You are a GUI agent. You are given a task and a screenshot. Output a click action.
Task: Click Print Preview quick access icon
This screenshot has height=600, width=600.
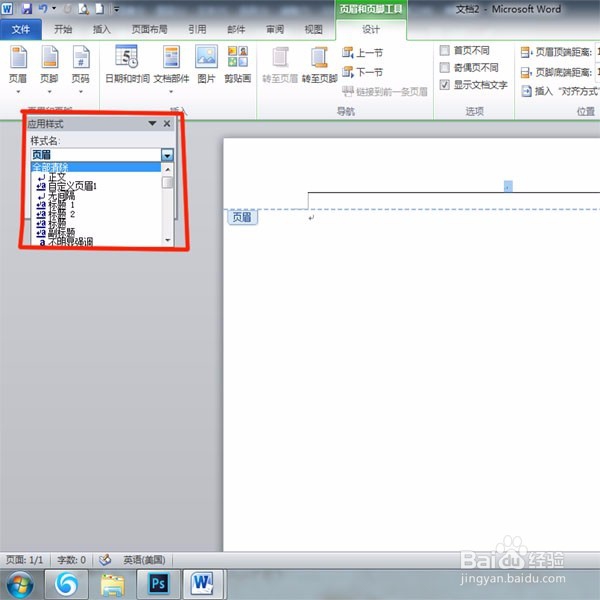83,8
